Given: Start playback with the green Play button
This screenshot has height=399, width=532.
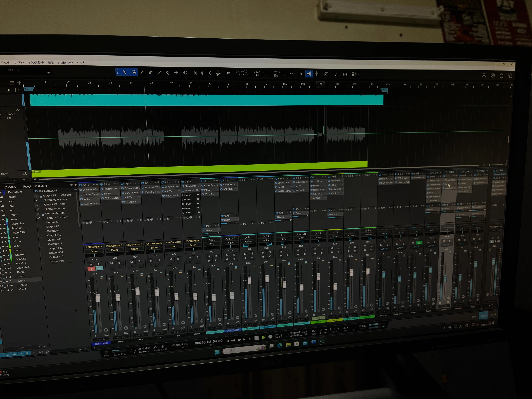Looking at the screenshot, I should coord(264,337).
